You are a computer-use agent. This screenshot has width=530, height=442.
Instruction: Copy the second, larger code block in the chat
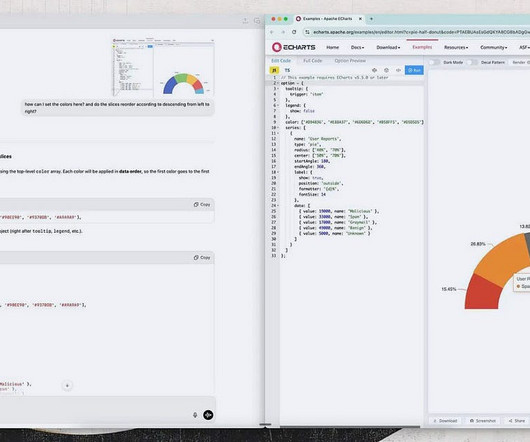pos(202,257)
